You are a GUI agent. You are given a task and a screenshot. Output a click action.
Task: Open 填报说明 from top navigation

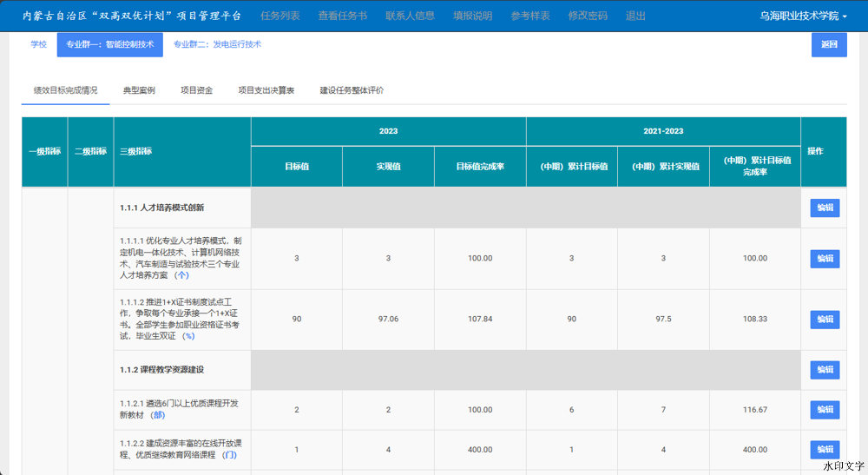(472, 16)
